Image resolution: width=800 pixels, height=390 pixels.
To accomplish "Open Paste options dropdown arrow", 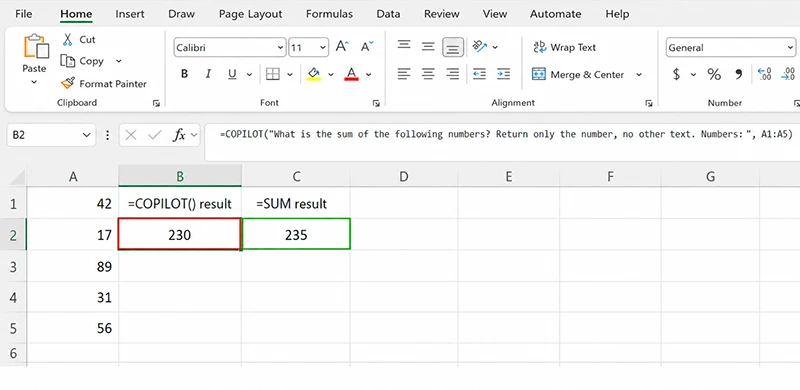I will pyautogui.click(x=34, y=82).
